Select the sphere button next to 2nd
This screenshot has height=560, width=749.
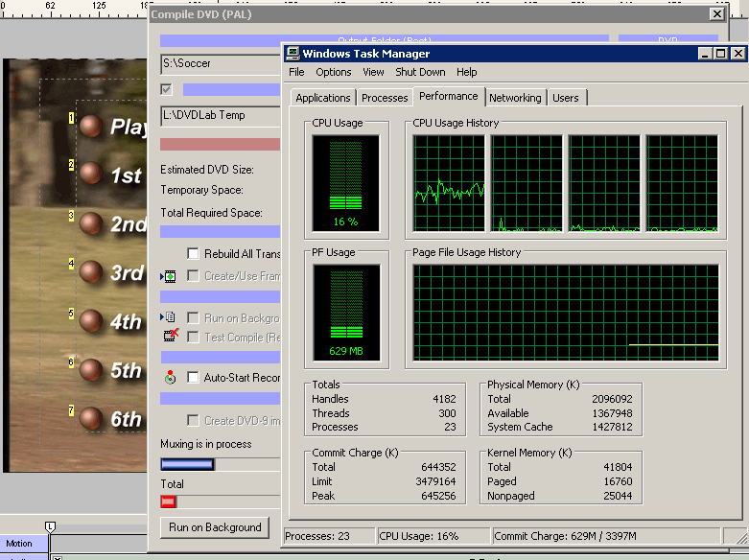pos(91,223)
